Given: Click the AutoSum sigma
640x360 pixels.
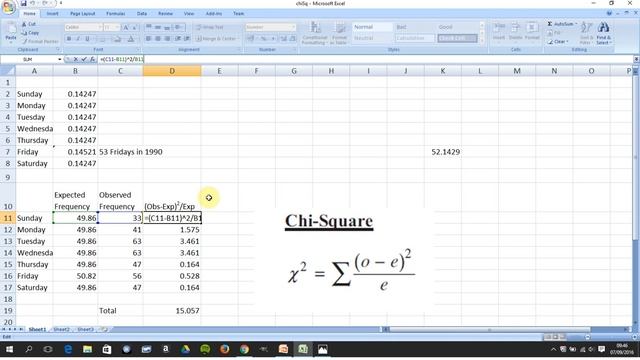Looking at the screenshot, I should click(x=550, y=24).
